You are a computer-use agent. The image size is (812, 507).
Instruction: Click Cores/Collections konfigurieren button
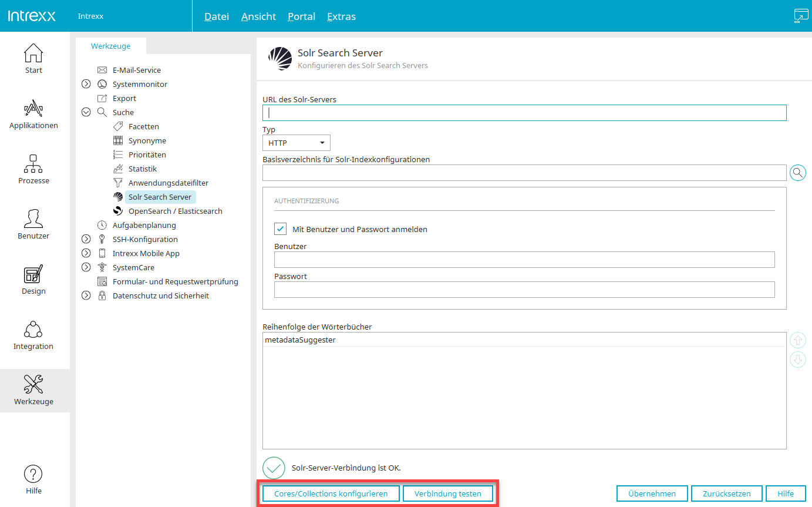click(x=331, y=493)
